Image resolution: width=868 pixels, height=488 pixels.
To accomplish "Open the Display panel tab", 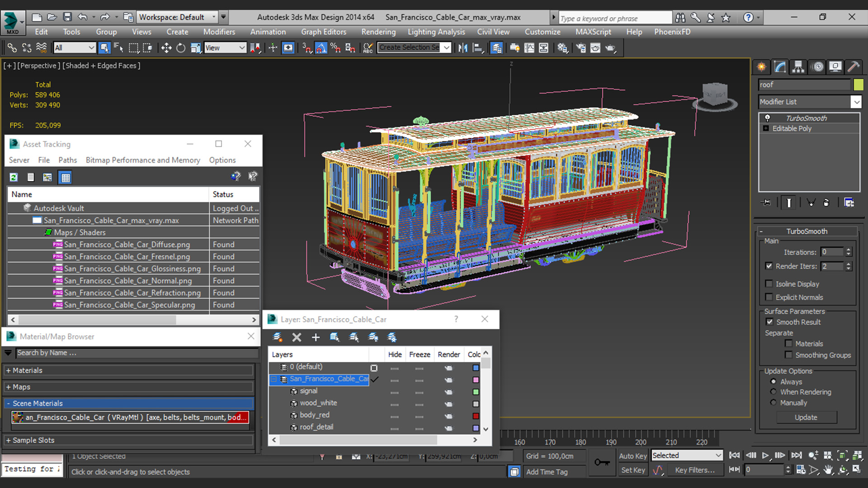I will pyautogui.click(x=835, y=67).
